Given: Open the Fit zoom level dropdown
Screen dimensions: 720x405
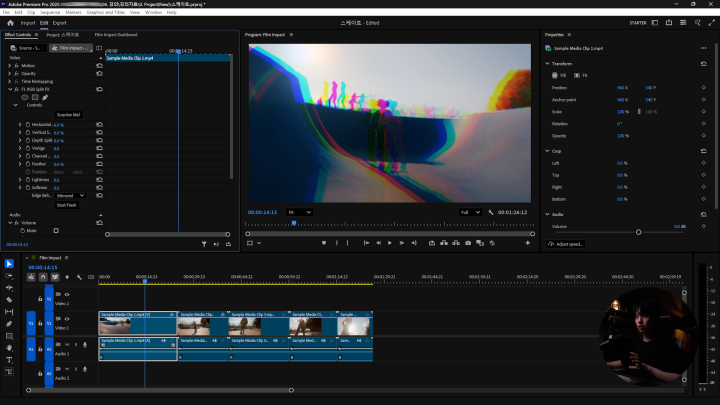Looking at the screenshot, I should click(299, 212).
